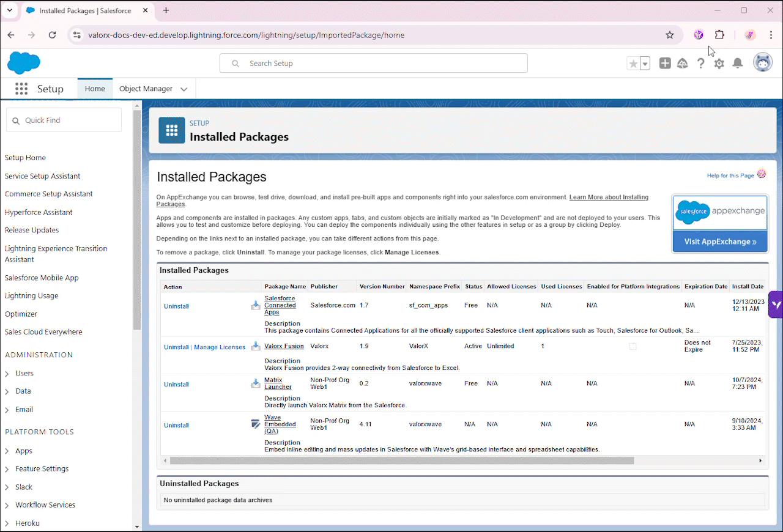The image size is (783, 532).
Task: Expand the Slack section
Action: 7,487
